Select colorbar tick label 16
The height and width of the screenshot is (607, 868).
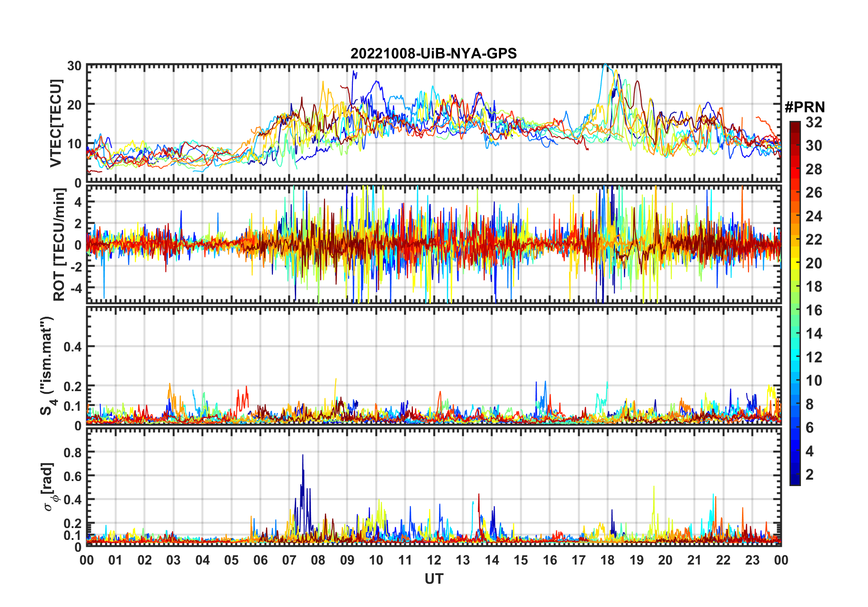814,310
